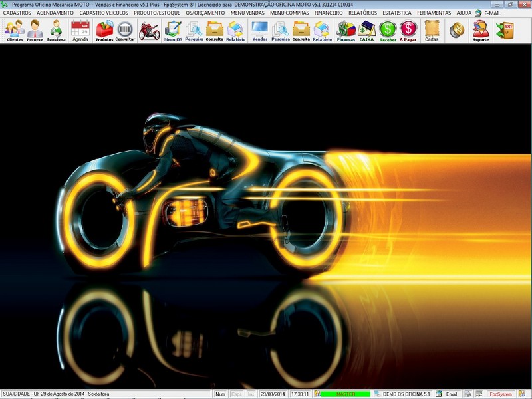
Task: Click the green MASTER status bar indicator
Action: tap(345, 394)
